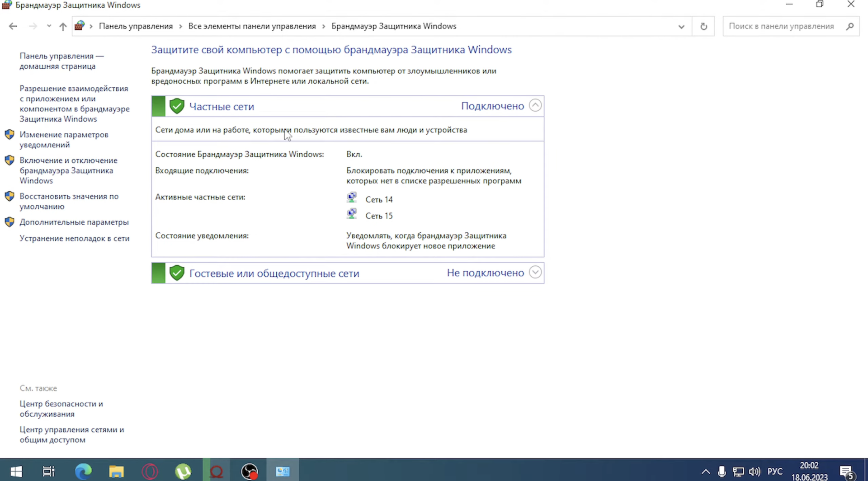Open uTorrent from taskbar
The height and width of the screenshot is (481, 868).
183,472
